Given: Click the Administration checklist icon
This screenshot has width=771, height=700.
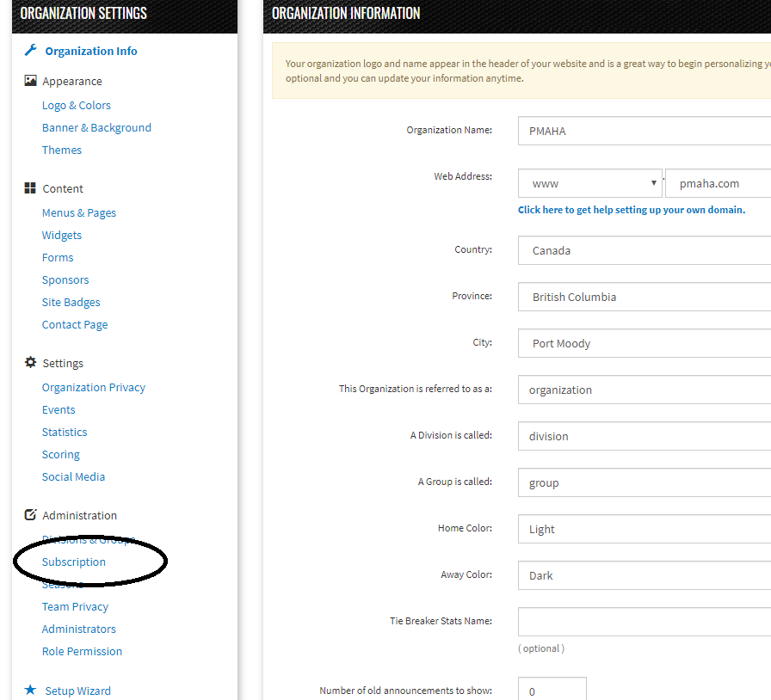Looking at the screenshot, I should click(x=28, y=515).
